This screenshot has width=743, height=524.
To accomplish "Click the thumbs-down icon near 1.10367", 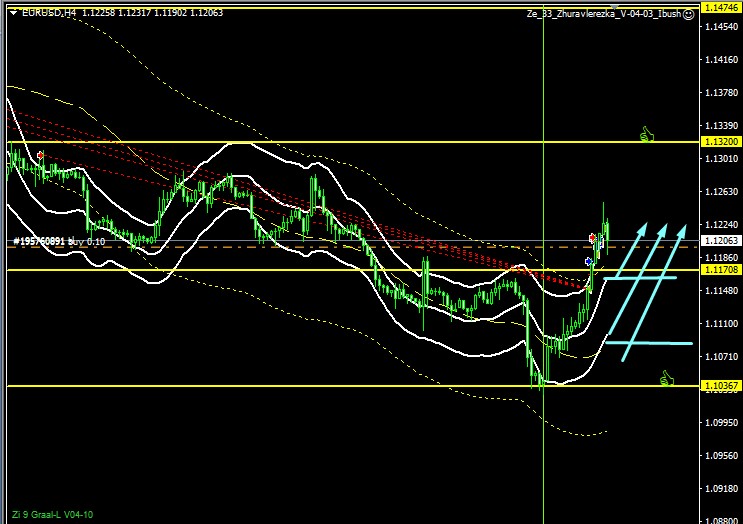I will coord(667,377).
